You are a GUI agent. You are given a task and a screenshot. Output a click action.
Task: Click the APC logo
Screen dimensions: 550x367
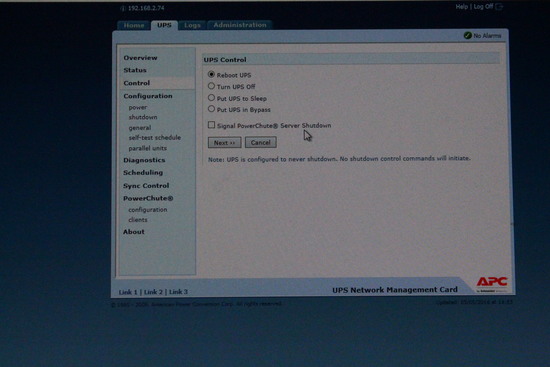click(492, 284)
